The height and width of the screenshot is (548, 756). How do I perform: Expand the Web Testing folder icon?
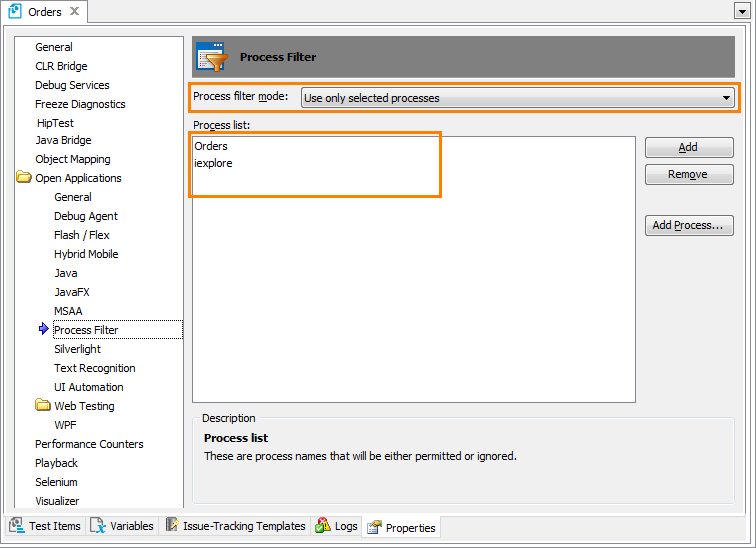[43, 405]
